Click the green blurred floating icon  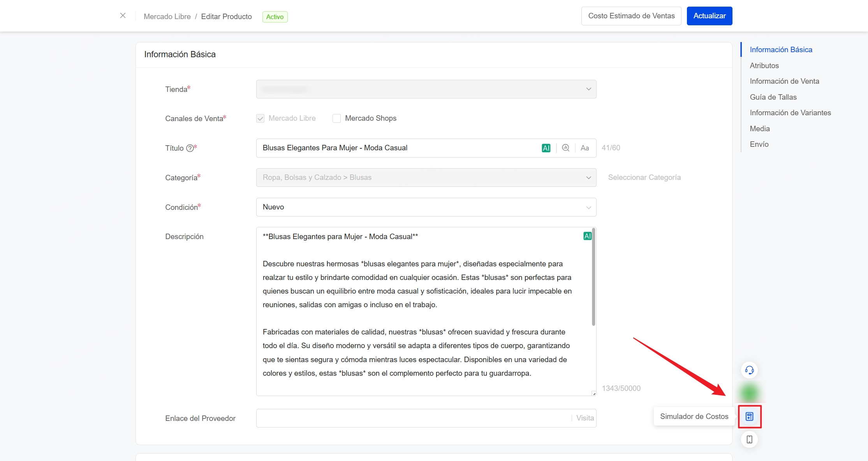pos(749,393)
